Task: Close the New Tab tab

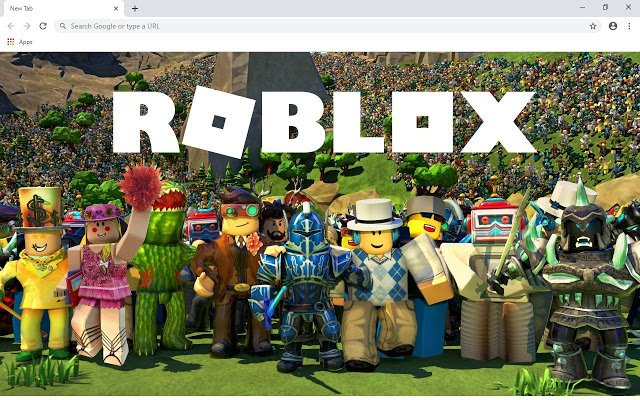Action: click(x=116, y=8)
